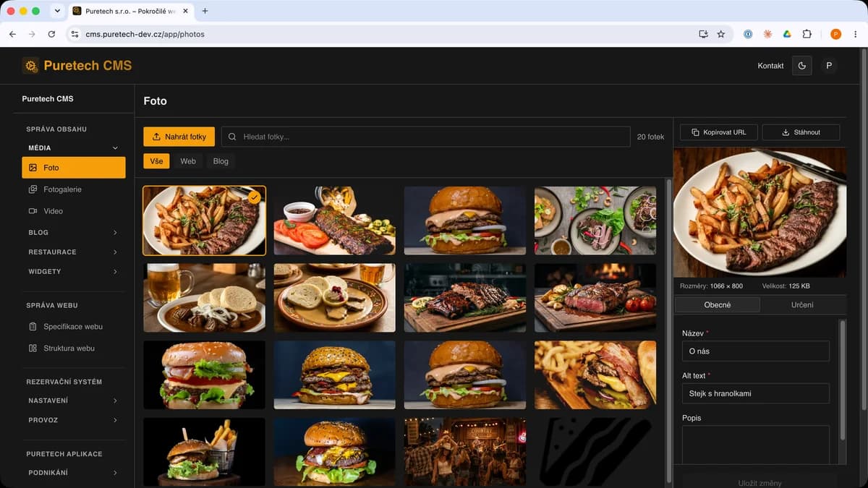Edit the Alt text field

click(755, 394)
